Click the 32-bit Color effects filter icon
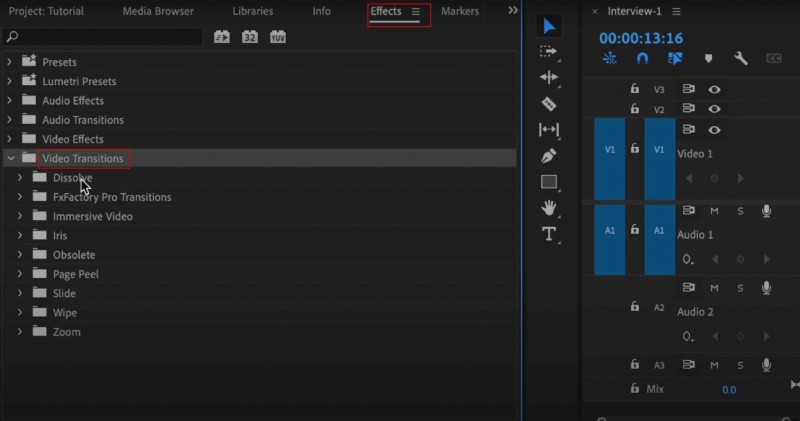 tap(249, 37)
